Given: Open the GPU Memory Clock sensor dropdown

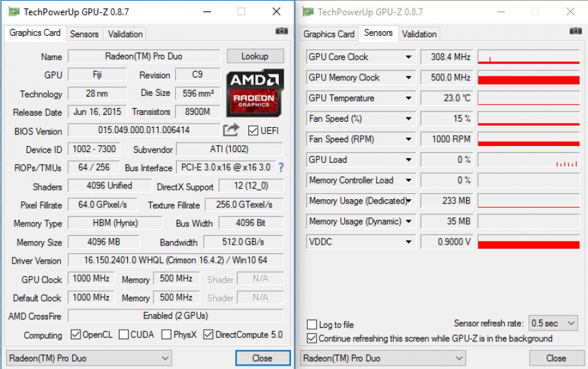Looking at the screenshot, I should pos(409,78).
